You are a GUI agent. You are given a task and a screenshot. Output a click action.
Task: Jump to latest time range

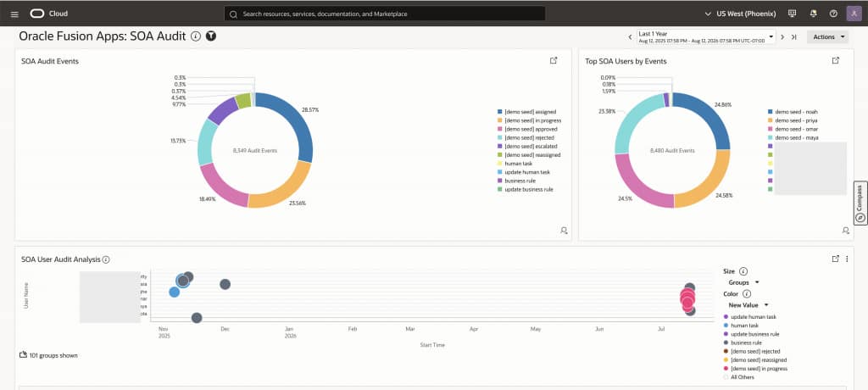point(793,37)
